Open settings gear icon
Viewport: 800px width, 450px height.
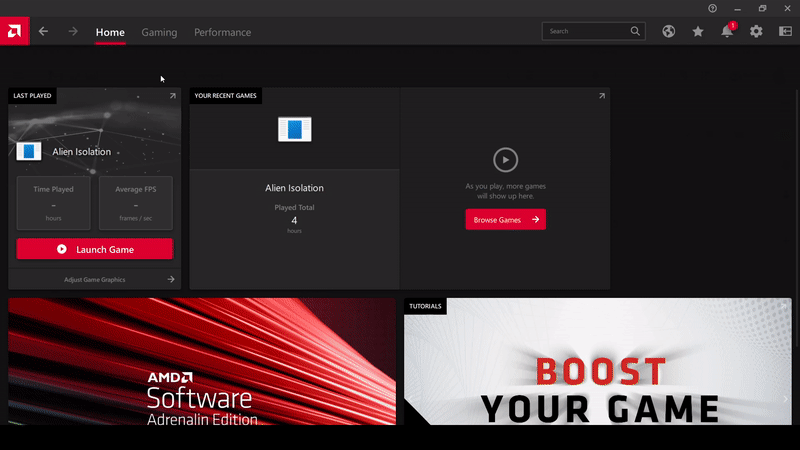click(756, 31)
